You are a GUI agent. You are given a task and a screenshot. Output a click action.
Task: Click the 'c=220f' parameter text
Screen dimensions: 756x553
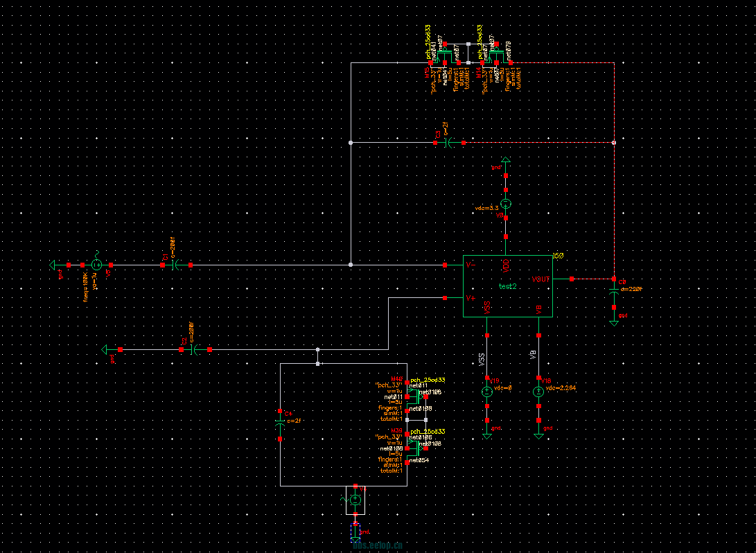pyautogui.click(x=631, y=289)
